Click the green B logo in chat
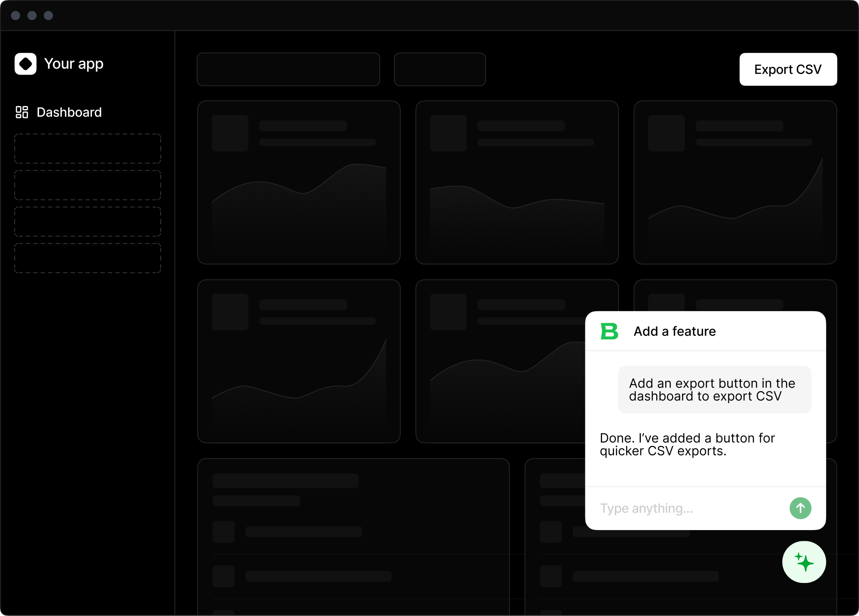The image size is (859, 616). (609, 331)
